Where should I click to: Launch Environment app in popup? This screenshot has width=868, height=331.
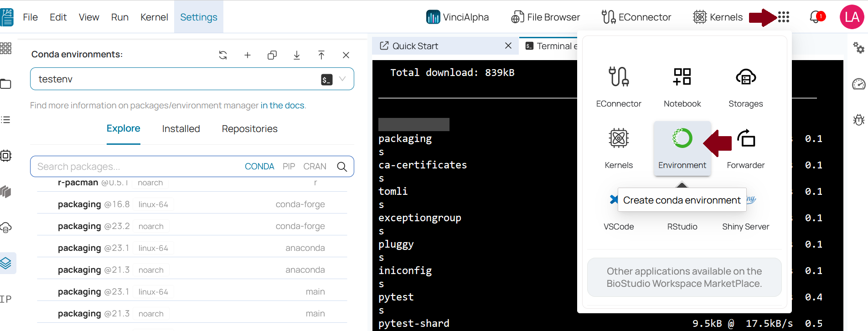(x=682, y=148)
